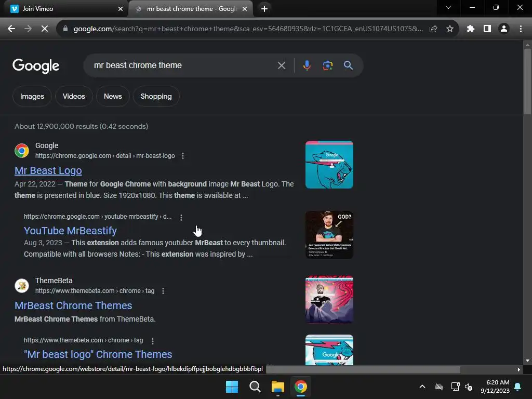This screenshot has width=532, height=399.
Task: Show hidden system tray icons
Action: tap(422, 387)
